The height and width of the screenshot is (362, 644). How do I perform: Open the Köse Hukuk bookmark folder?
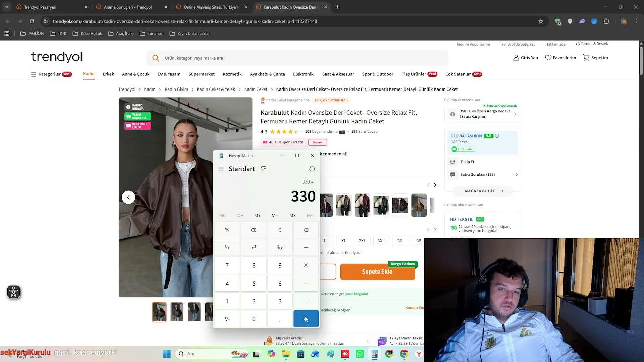[88, 34]
